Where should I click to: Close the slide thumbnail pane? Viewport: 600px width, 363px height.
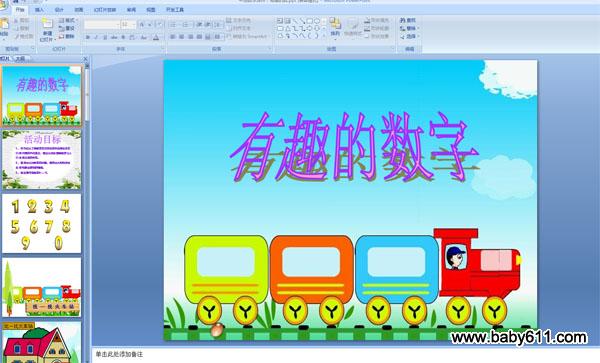[x=85, y=59]
